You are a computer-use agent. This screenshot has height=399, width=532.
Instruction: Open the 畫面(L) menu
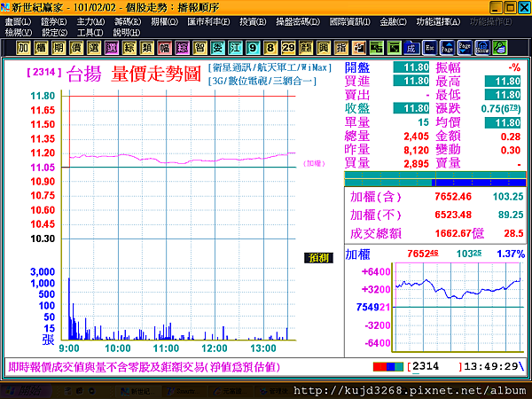pyautogui.click(x=18, y=21)
